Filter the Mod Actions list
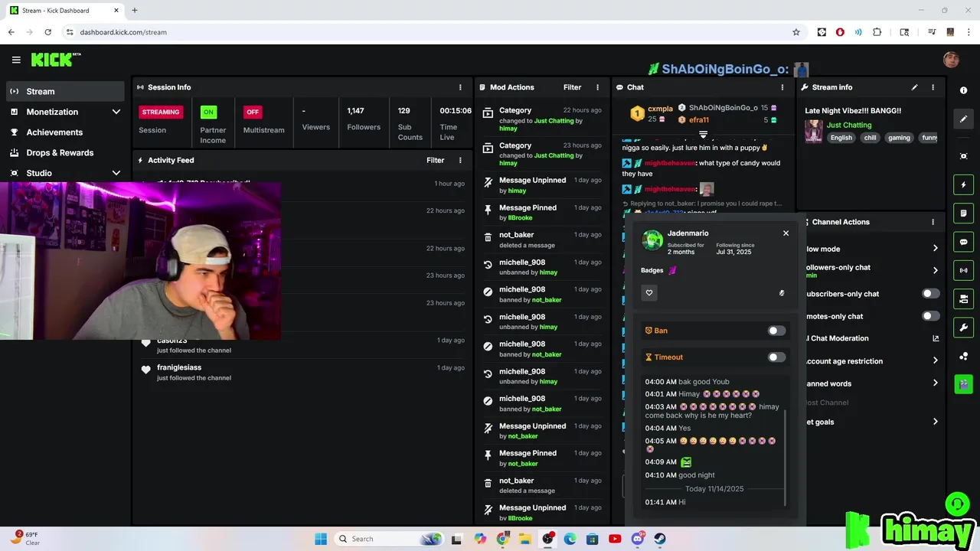The height and width of the screenshot is (551, 980). point(572,87)
